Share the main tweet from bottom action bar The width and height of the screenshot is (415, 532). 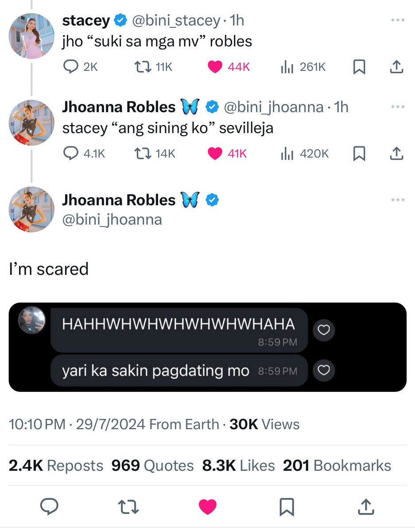365,507
